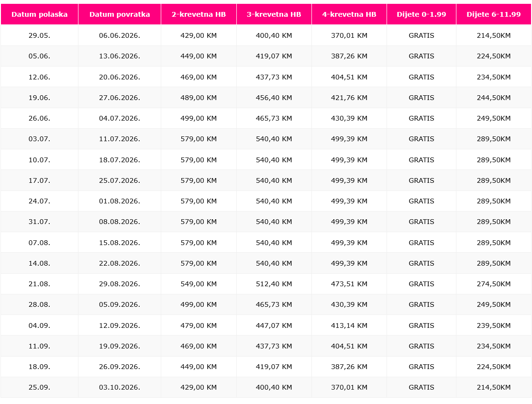Select the "3-krevetna HB" header cell
The image size is (532, 404).
(274, 14)
